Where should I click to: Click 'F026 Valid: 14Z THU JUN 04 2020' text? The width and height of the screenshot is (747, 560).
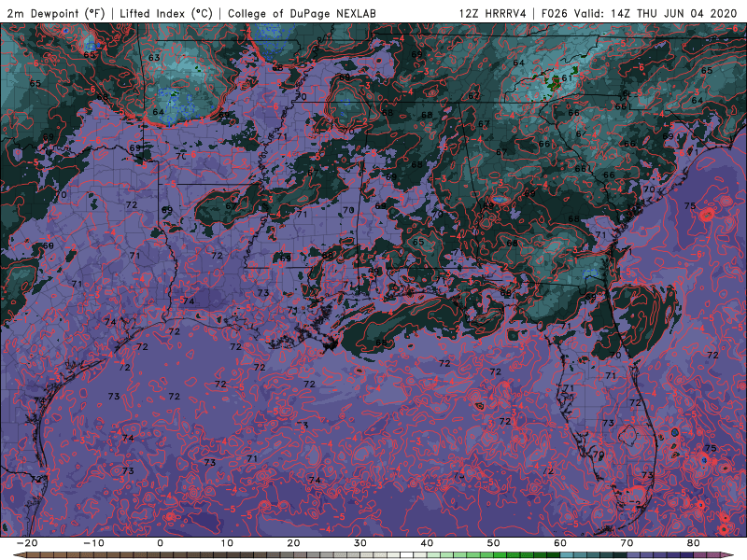(640, 13)
